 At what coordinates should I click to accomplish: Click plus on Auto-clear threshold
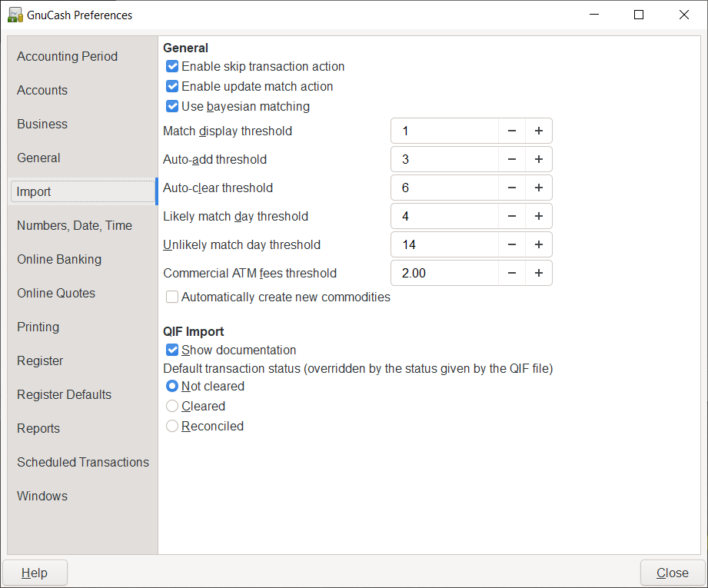pos(539,188)
